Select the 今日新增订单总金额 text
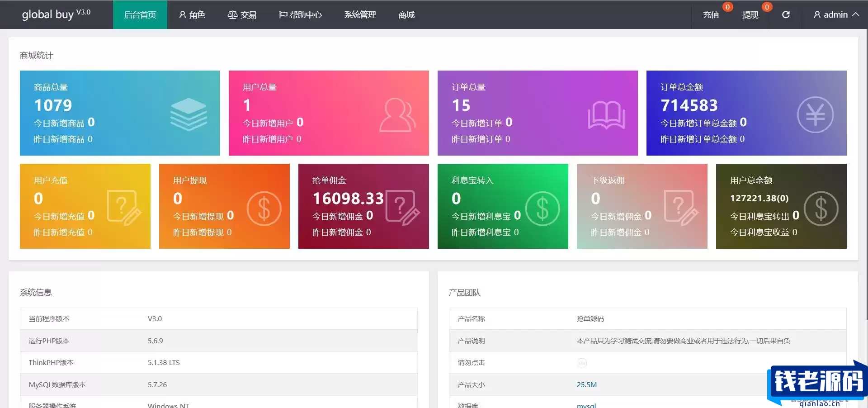 point(698,123)
